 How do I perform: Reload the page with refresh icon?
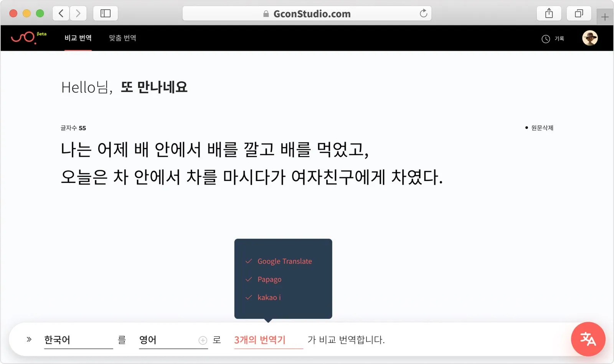coord(423,13)
